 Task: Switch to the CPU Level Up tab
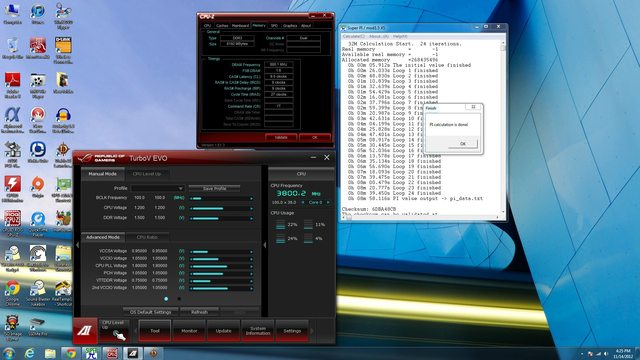tap(147, 174)
